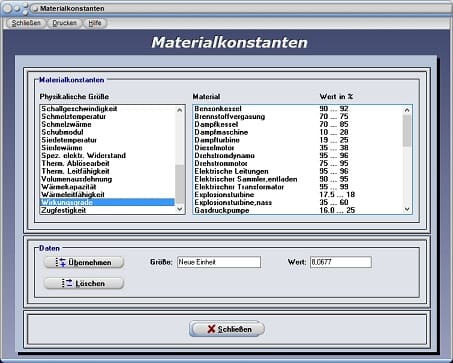Select Schmelzwärme in the list

coord(107,124)
